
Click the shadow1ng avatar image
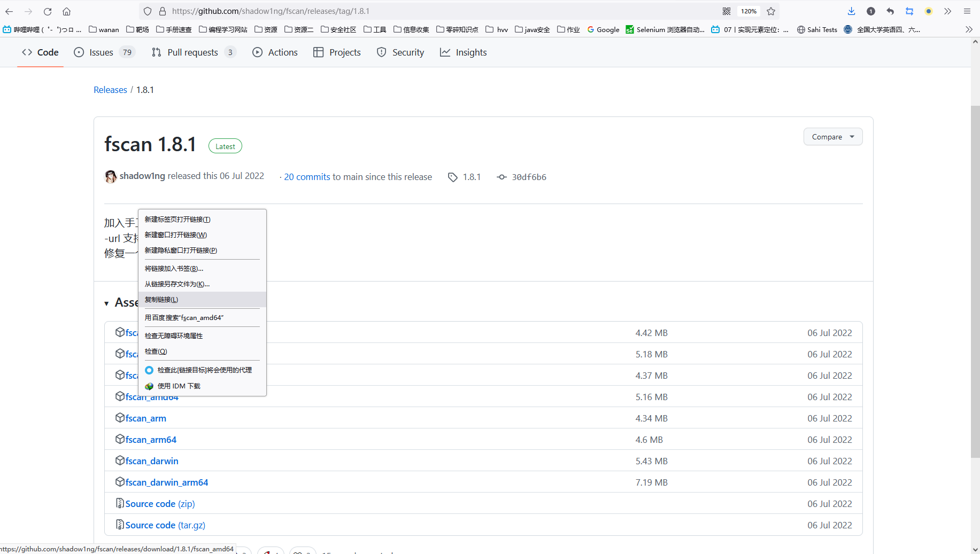(111, 176)
